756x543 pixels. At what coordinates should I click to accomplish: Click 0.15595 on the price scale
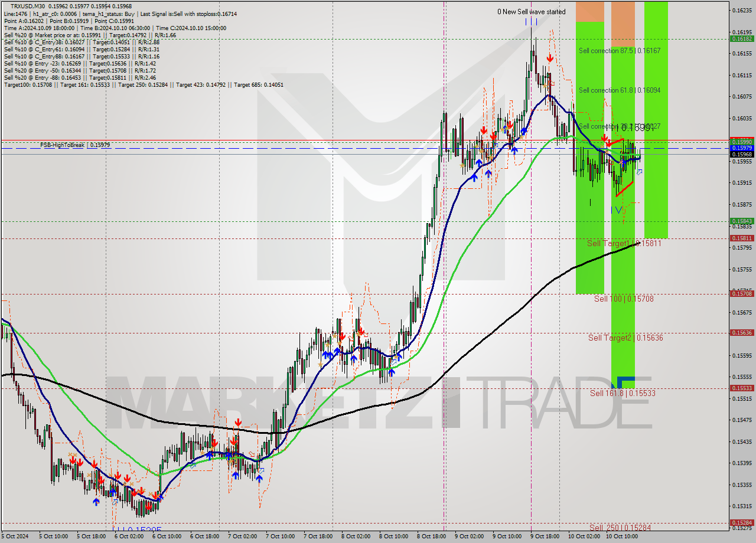click(742, 355)
